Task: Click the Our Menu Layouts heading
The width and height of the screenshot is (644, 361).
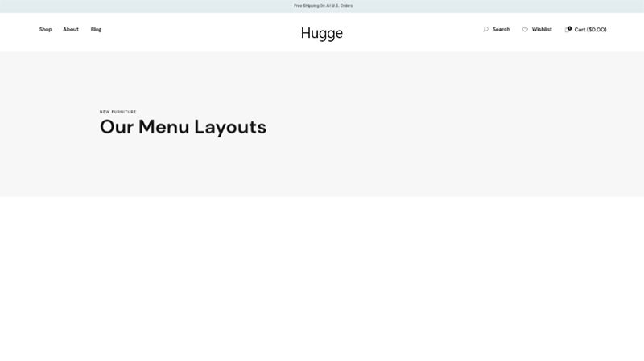Action: pyautogui.click(x=184, y=127)
